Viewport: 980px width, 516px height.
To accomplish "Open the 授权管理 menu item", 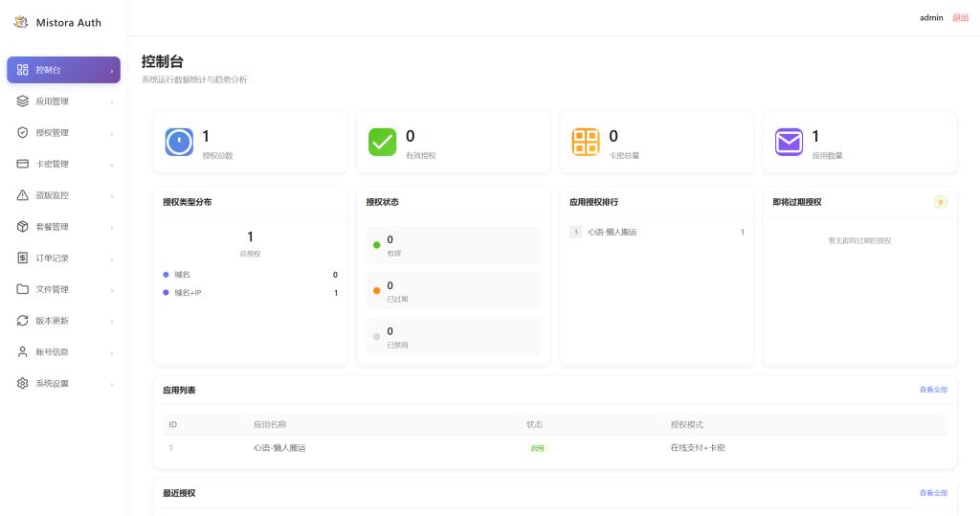I will [64, 133].
